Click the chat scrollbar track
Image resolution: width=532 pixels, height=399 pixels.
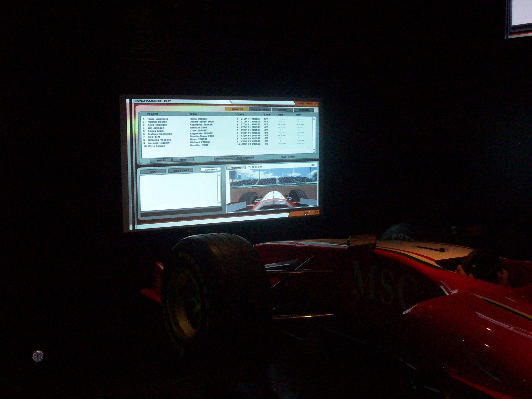click(x=219, y=189)
